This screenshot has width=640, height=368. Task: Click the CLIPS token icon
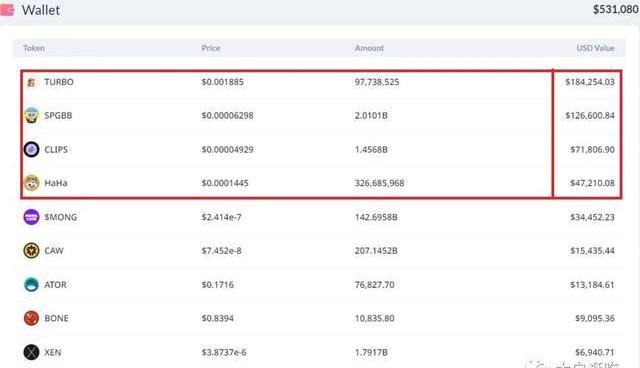tap(31, 149)
